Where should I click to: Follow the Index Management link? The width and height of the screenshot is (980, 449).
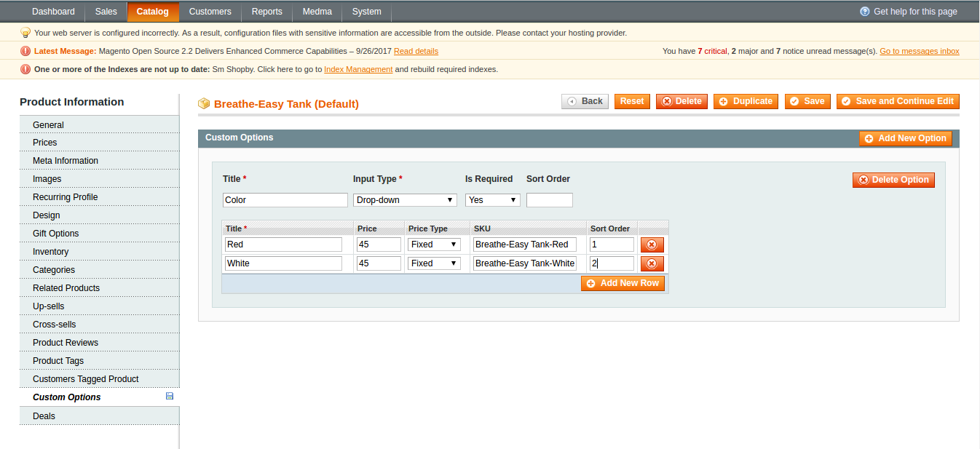(358, 70)
